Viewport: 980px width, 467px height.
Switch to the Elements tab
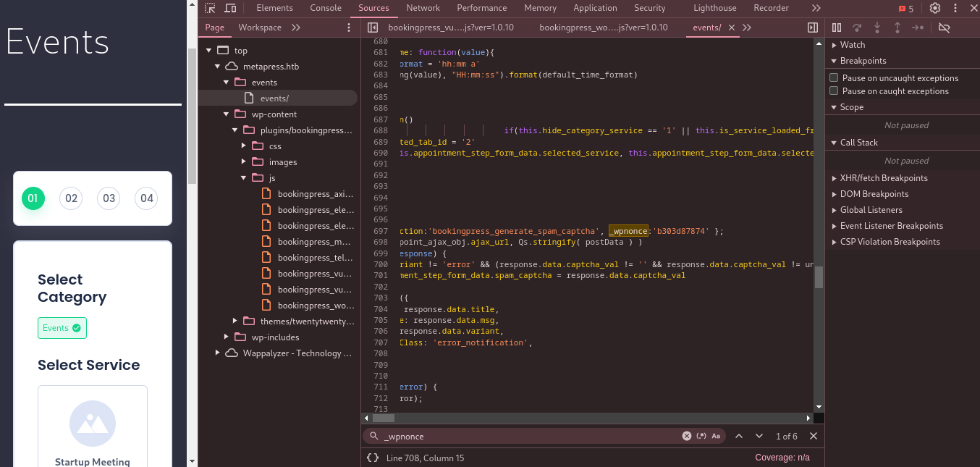[x=274, y=8]
